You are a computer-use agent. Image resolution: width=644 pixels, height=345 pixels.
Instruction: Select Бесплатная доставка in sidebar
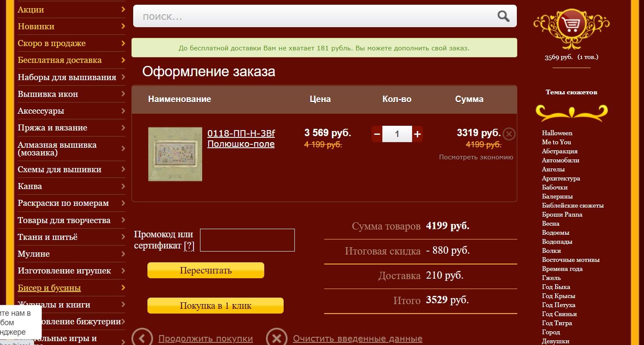[x=59, y=60]
